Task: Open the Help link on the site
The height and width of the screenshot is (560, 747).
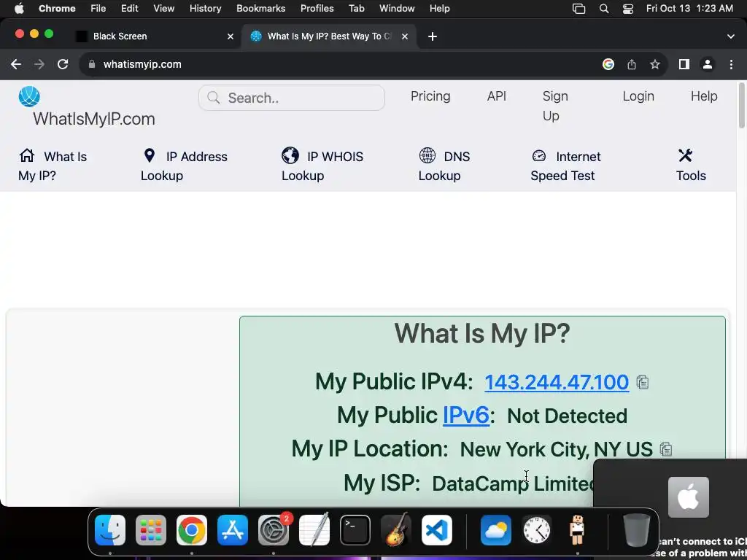Action: point(704,96)
